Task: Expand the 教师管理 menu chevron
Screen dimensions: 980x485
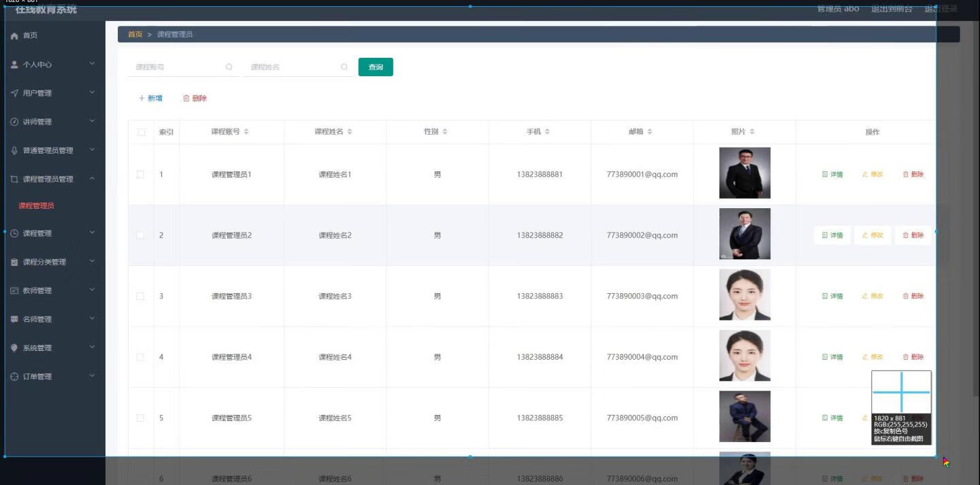Action: click(x=93, y=290)
